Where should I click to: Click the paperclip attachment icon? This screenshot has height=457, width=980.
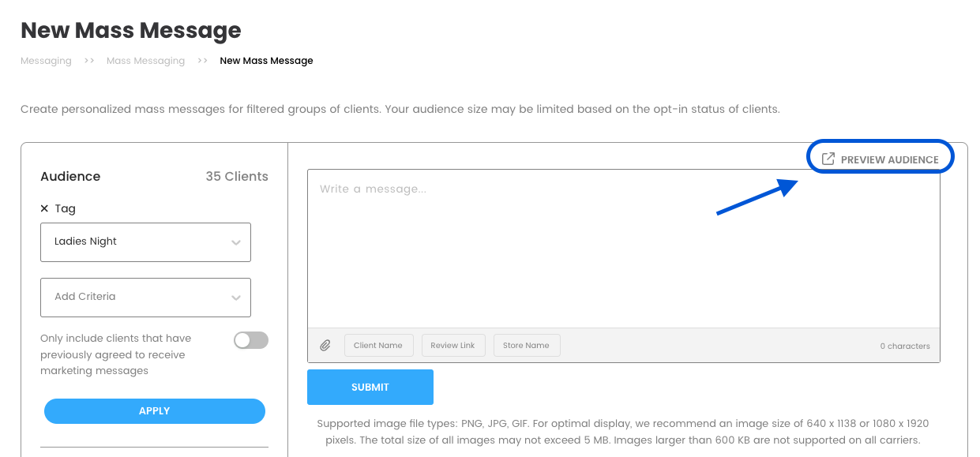[325, 346]
